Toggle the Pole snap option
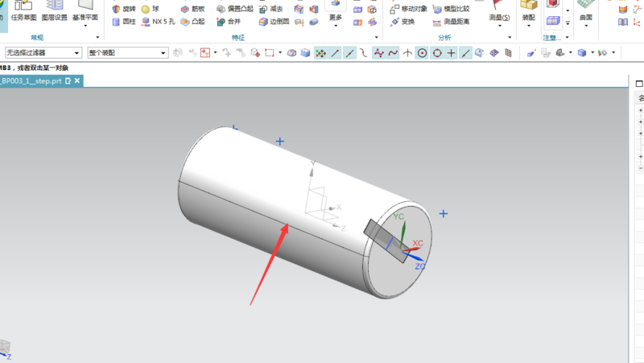The height and width of the screenshot is (363, 644). (378, 52)
